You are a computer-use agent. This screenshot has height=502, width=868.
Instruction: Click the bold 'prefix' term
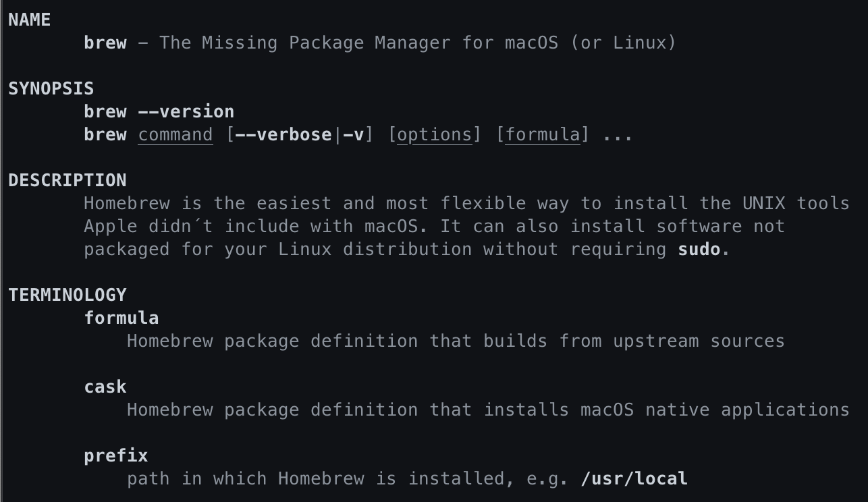click(116, 456)
